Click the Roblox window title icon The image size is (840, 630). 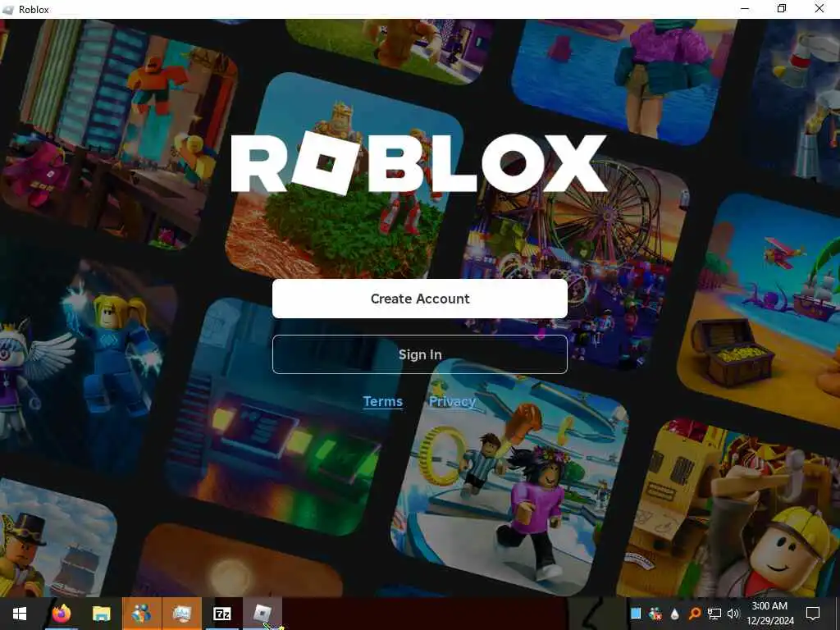click(8, 10)
